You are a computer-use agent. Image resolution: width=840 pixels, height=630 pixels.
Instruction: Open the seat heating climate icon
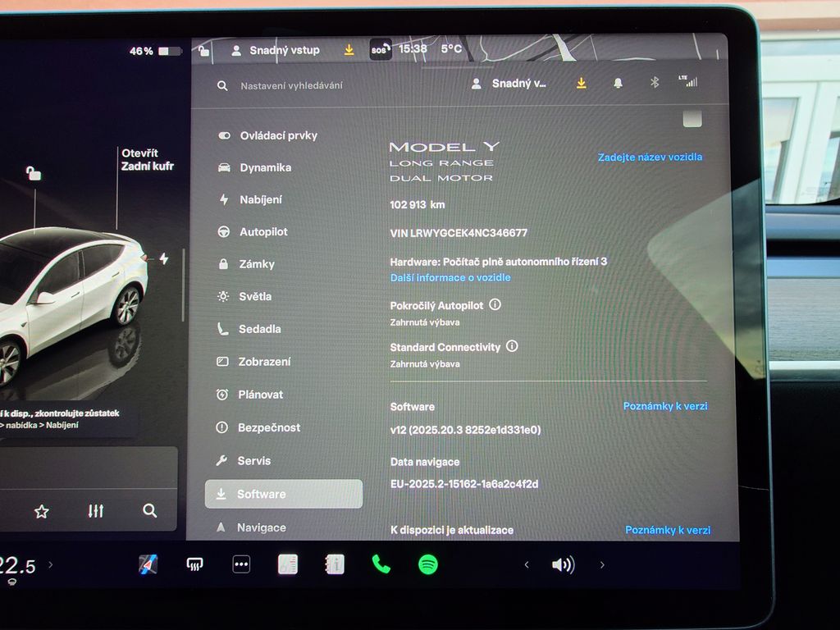coord(194,564)
